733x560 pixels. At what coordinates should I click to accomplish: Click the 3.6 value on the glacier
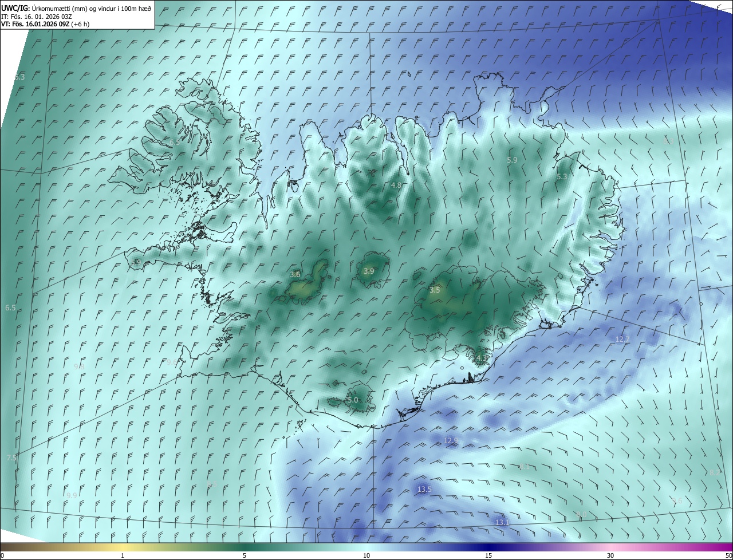(295, 275)
